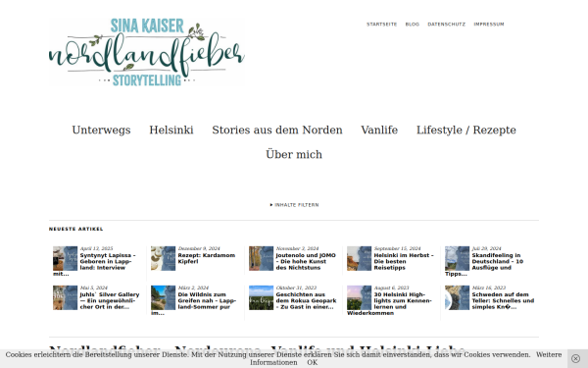Open the Rezept: Kardamom Kipferl article

pos(206,258)
